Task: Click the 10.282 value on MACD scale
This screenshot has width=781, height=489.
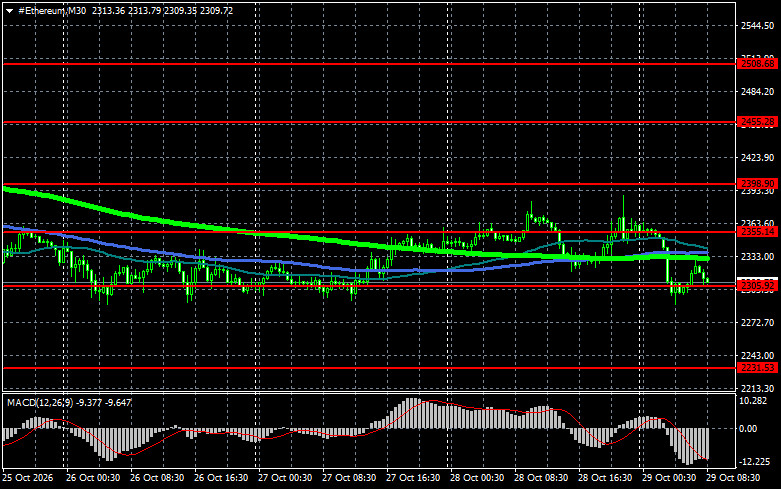Action: [753, 401]
